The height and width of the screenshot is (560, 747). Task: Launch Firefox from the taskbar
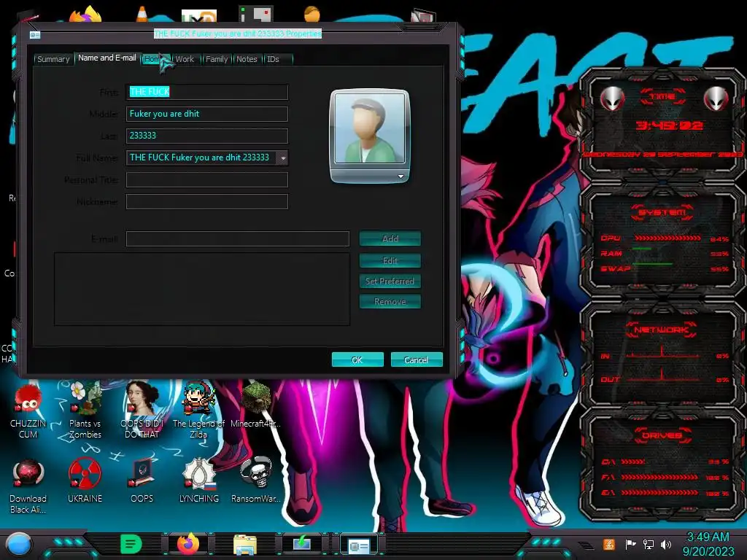point(188,544)
